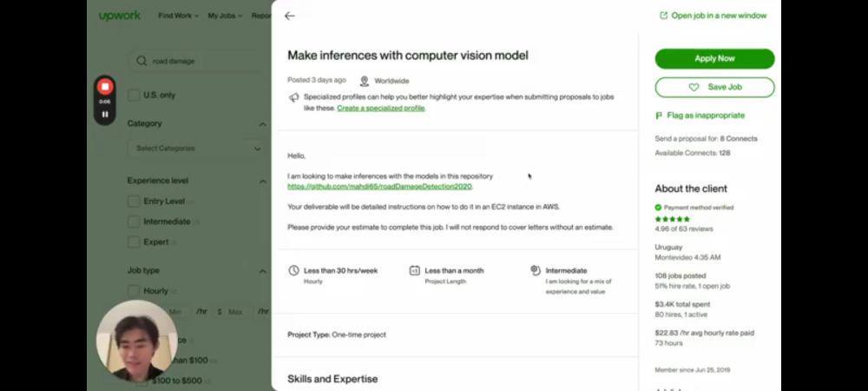
Task: Pause the screen recording
Action: click(105, 114)
